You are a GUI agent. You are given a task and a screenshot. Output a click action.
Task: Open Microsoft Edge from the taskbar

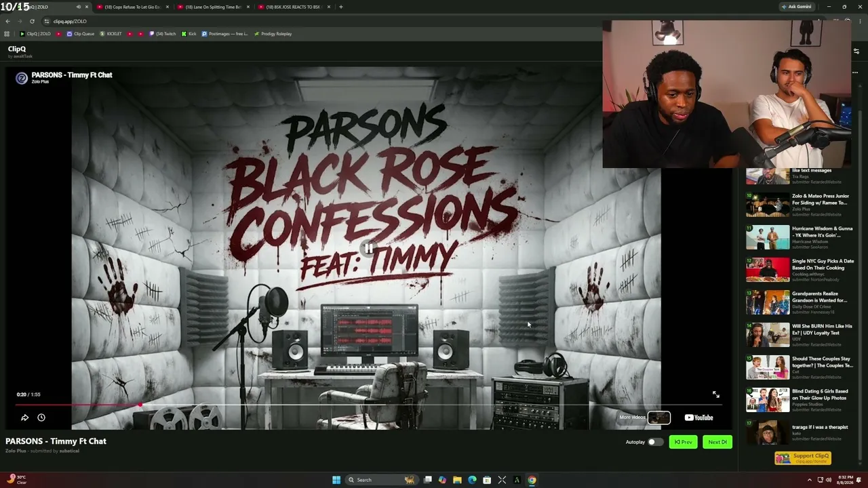[x=472, y=480]
